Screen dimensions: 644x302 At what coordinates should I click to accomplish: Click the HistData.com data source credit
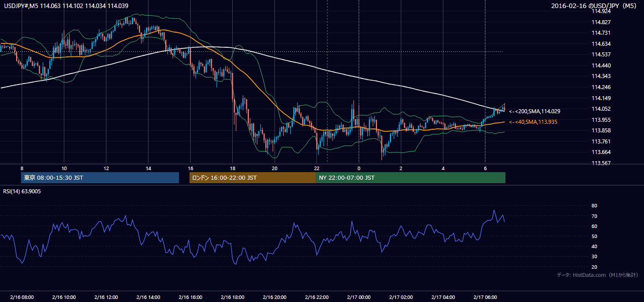click(598, 275)
